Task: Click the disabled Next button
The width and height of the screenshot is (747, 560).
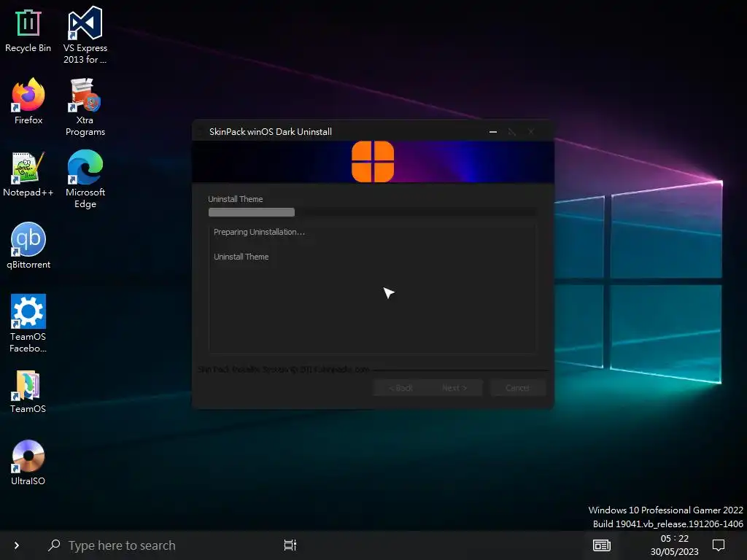Action: (455, 388)
